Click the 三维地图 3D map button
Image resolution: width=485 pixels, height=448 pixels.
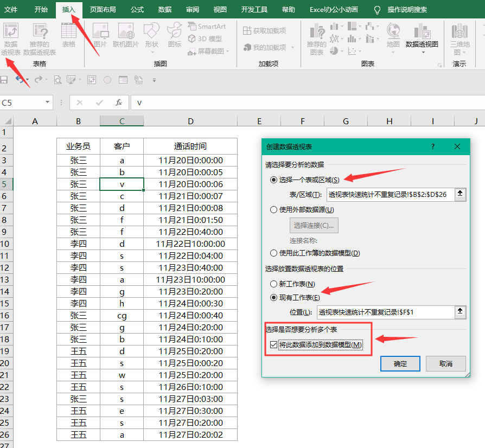tap(460, 39)
